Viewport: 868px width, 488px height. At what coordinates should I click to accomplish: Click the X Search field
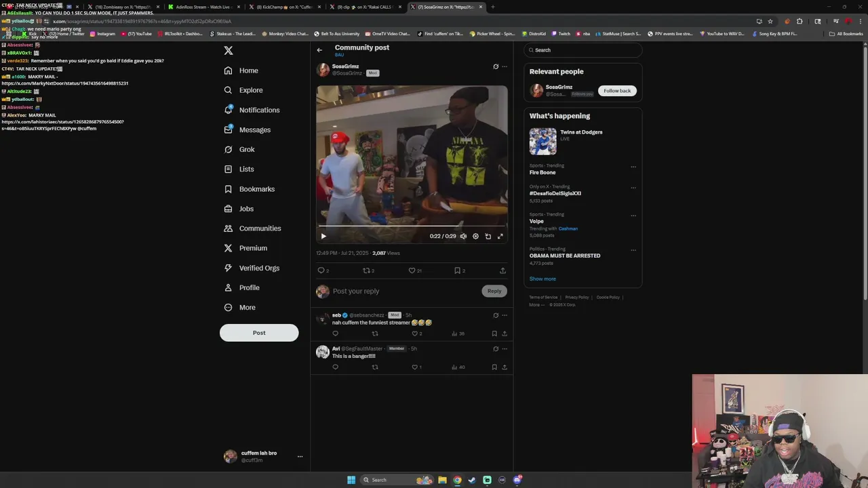[583, 50]
